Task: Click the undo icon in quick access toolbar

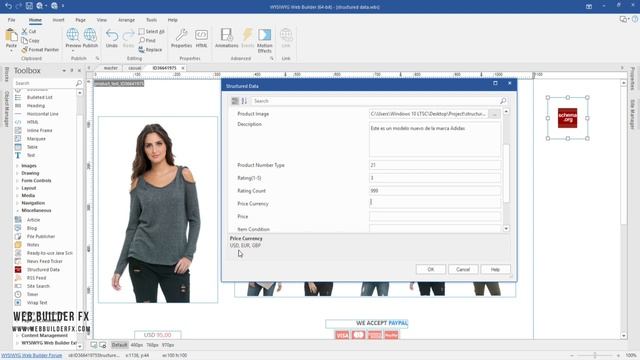Action: coord(8,6)
